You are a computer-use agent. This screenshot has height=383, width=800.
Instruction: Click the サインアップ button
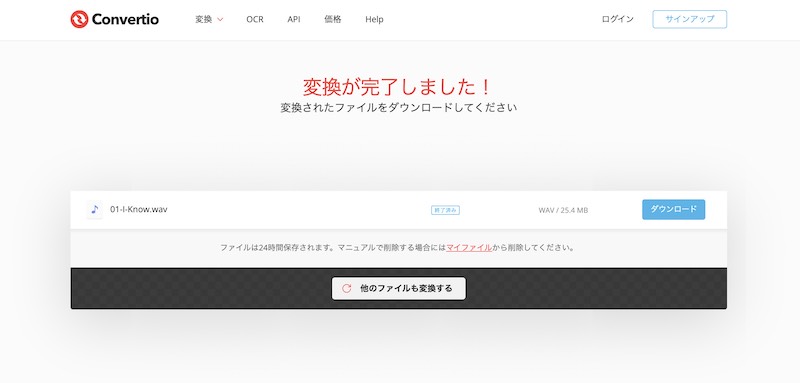tap(689, 19)
